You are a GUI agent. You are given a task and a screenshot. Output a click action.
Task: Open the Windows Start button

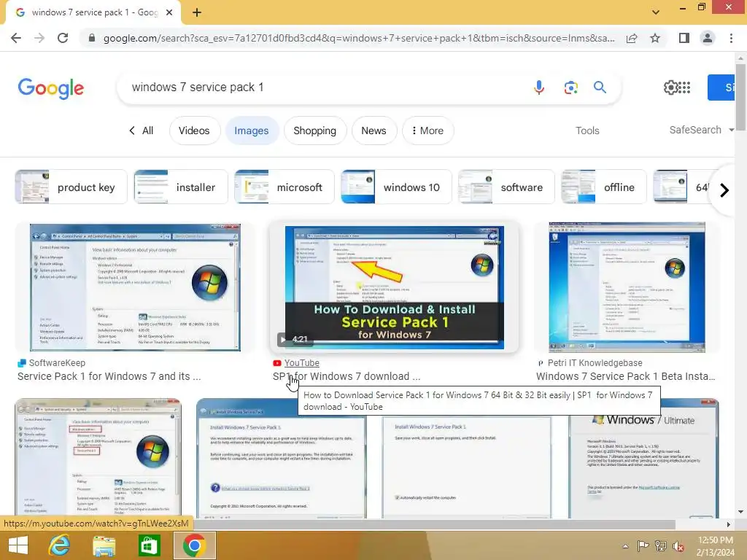(18, 545)
